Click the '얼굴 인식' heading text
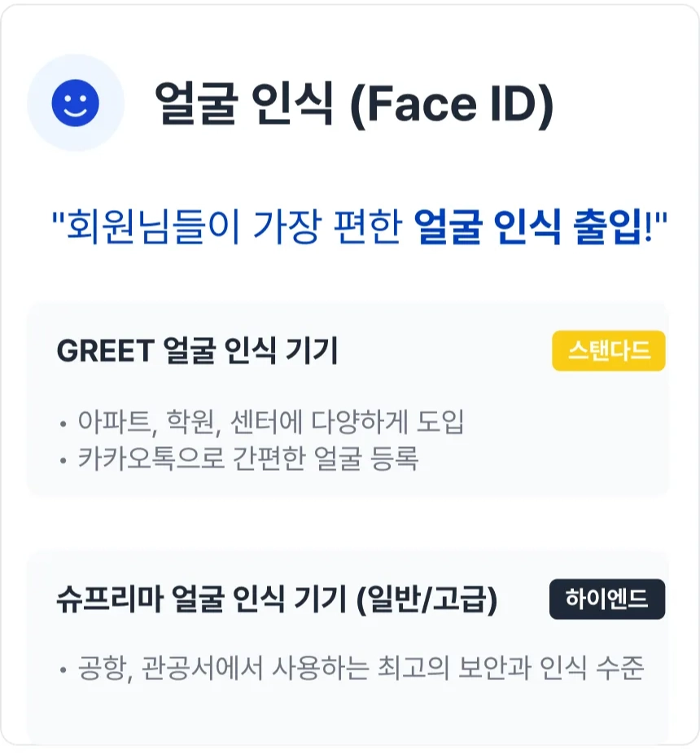The height and width of the screenshot is (755, 700). 243,104
